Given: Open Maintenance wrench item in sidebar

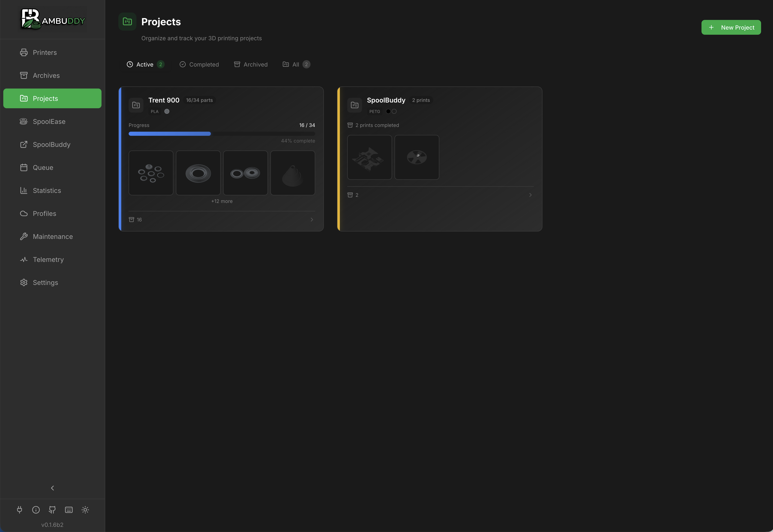Looking at the screenshot, I should (x=52, y=236).
